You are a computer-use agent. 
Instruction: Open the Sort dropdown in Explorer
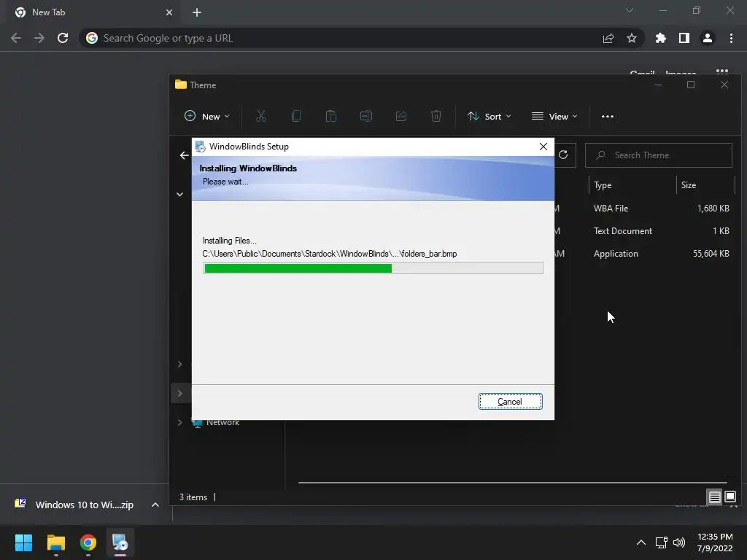489,116
